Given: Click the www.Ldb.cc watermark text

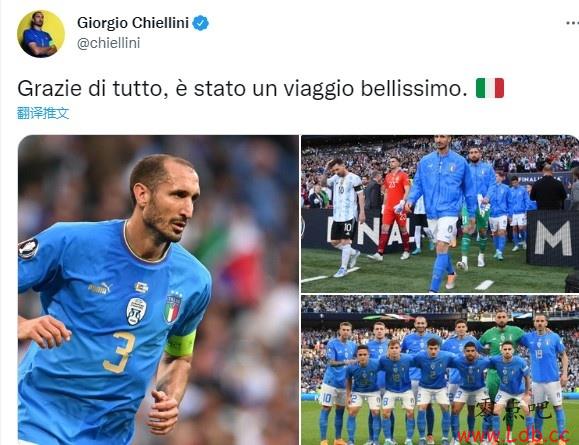Looking at the screenshot, I should point(513,435).
